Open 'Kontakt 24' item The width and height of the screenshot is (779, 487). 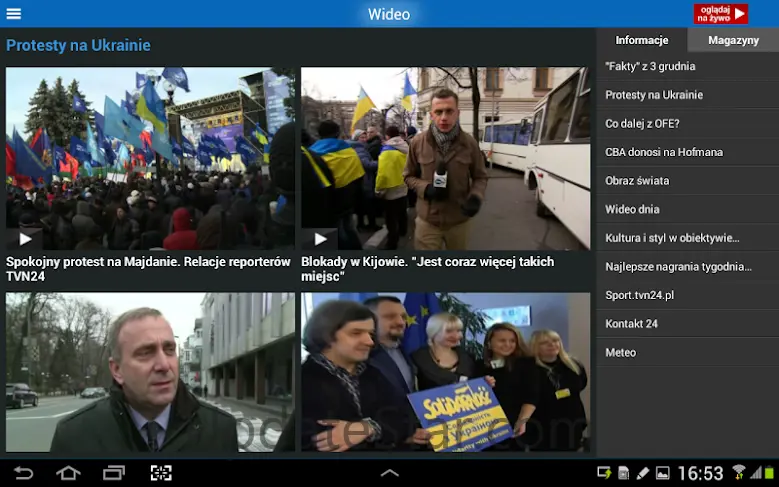(688, 324)
